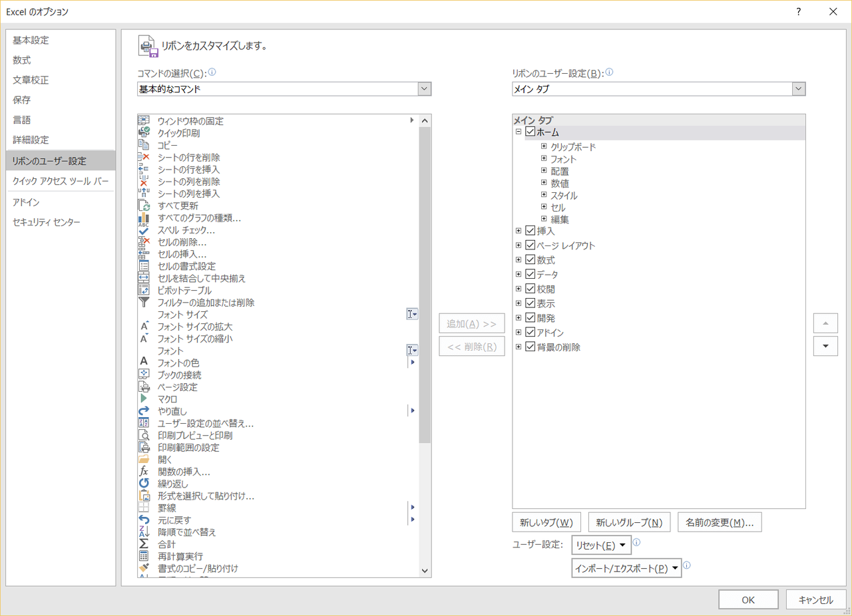Click the シートの行を削除 icon

pyautogui.click(x=144, y=157)
